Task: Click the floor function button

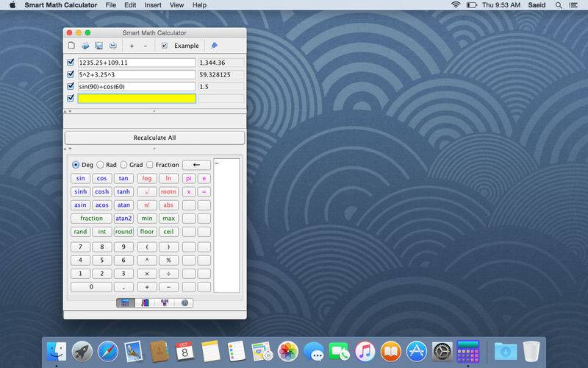Action: coord(147,232)
